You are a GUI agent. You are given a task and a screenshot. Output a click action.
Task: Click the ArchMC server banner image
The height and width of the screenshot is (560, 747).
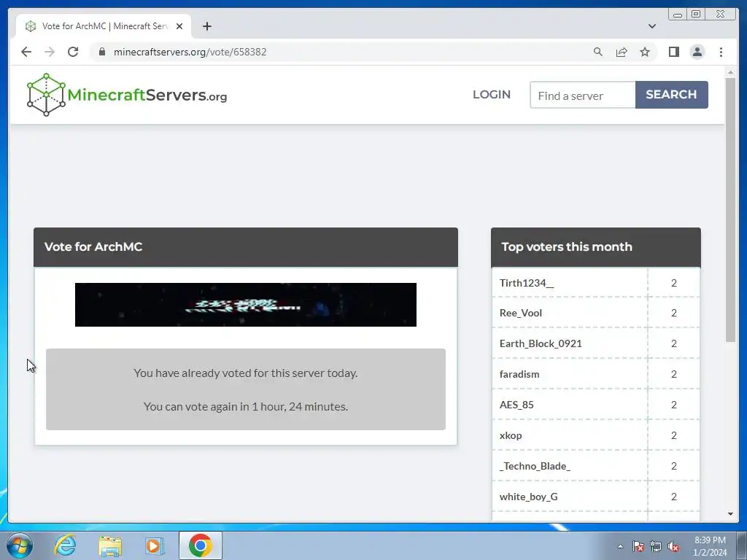pos(246,305)
